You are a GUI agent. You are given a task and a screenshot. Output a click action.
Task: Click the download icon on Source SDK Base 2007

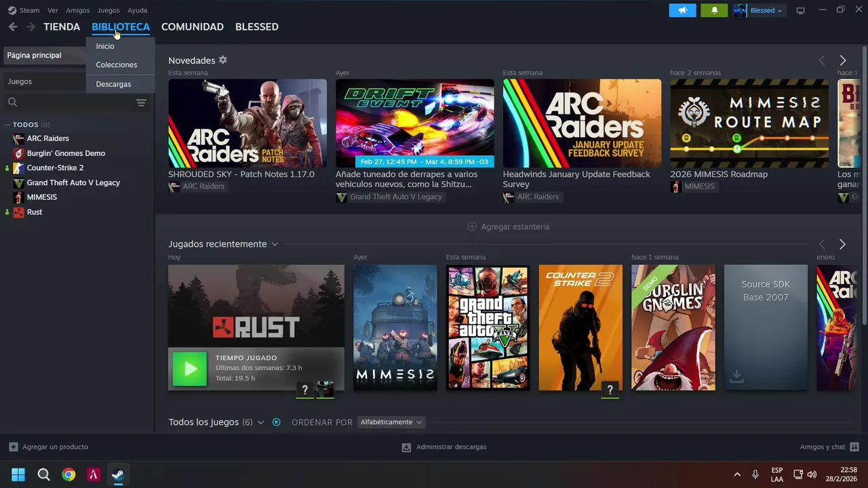736,377
